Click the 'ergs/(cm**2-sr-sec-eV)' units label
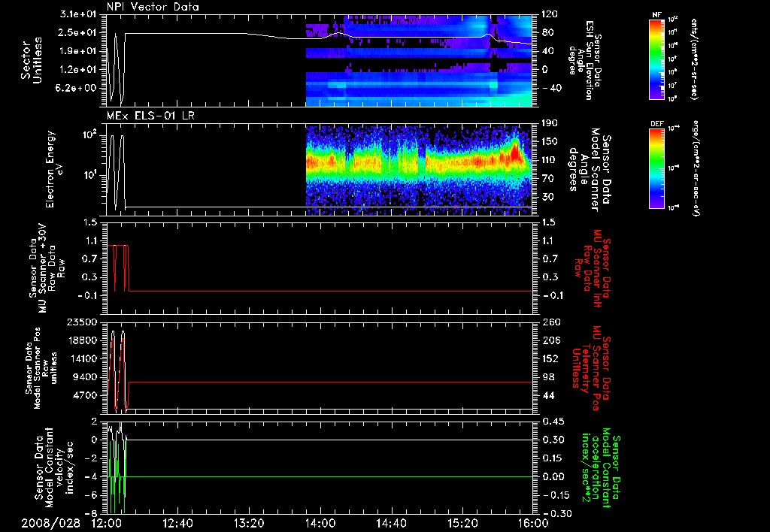Screen dimensions: 770x532 click(696, 168)
